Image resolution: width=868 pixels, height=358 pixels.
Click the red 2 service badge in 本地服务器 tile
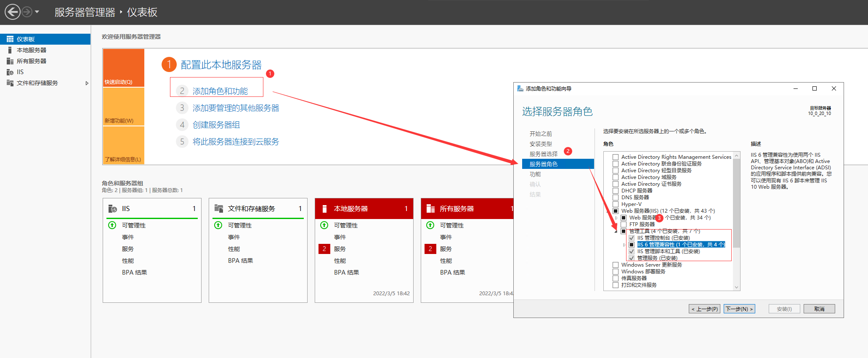coord(324,249)
